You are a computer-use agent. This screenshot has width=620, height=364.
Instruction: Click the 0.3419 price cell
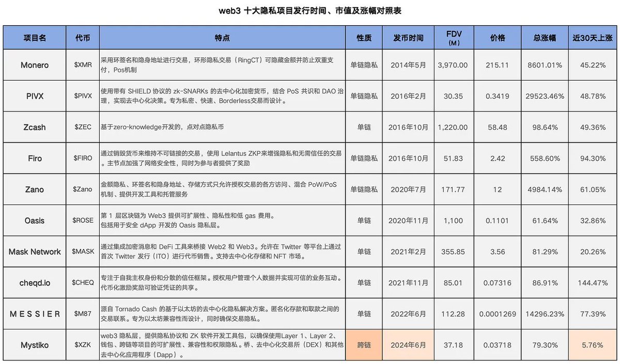tap(497, 96)
